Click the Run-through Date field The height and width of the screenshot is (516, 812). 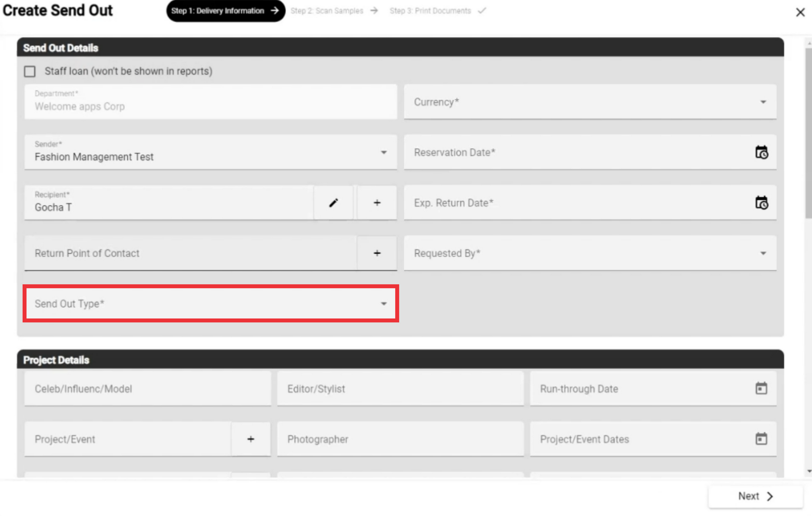tap(653, 389)
